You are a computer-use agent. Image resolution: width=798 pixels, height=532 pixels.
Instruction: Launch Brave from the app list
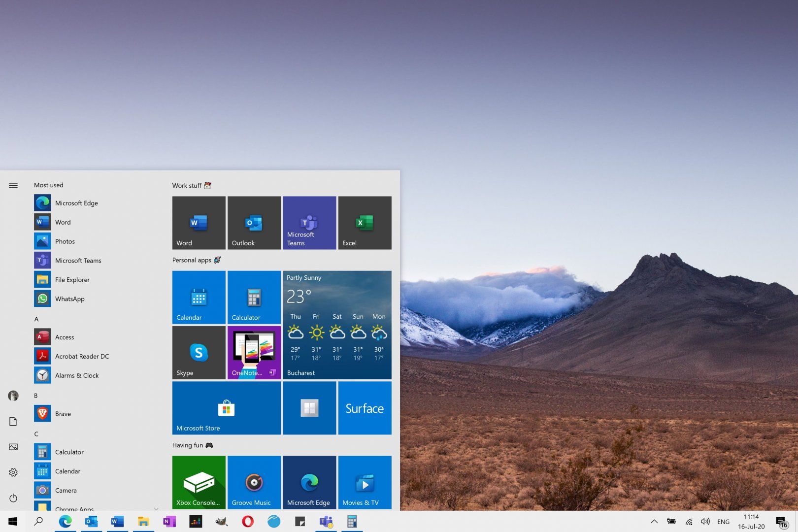pyautogui.click(x=96, y=414)
